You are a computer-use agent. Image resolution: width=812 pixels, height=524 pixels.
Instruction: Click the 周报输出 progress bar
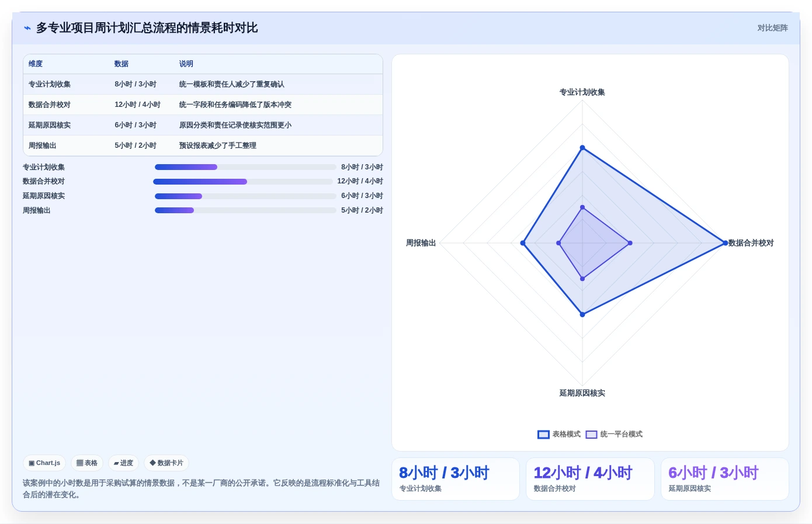245,210
